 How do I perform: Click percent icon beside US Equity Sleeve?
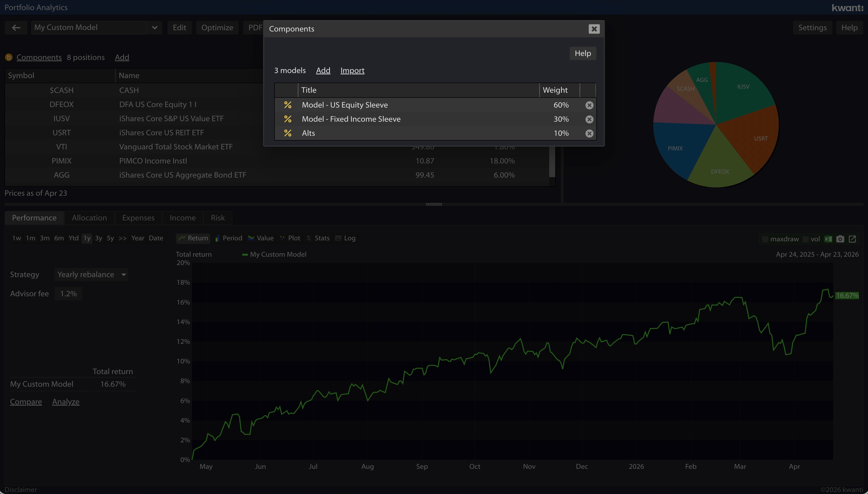288,105
